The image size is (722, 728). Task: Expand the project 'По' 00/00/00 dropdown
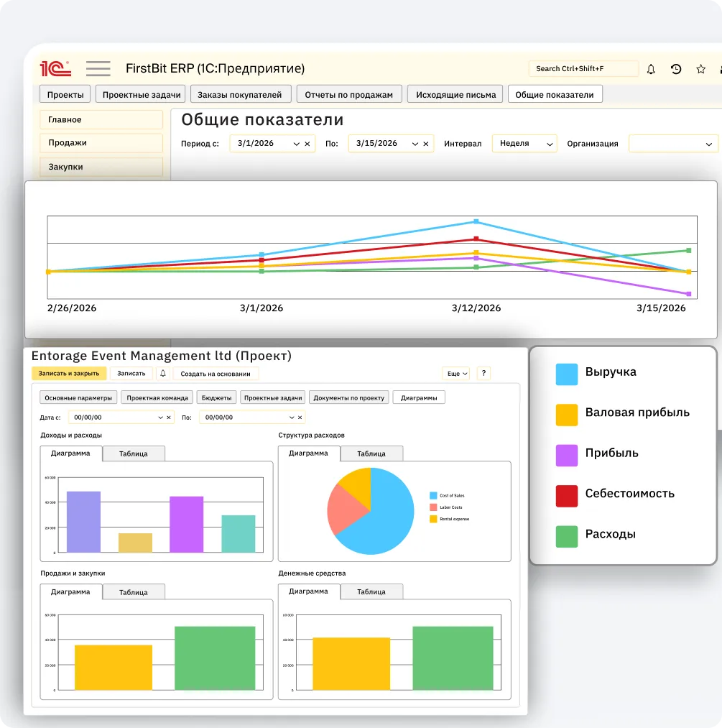(x=292, y=418)
